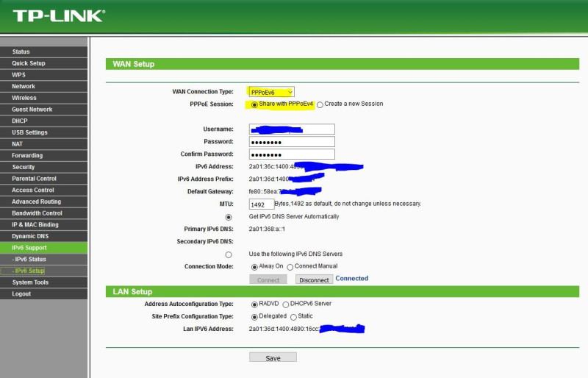588x378 pixels.
Task: Open the DHCP menu
Action: point(43,121)
